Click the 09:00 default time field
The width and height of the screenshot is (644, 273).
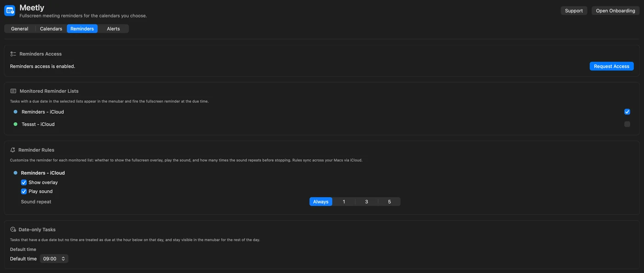coord(54,259)
